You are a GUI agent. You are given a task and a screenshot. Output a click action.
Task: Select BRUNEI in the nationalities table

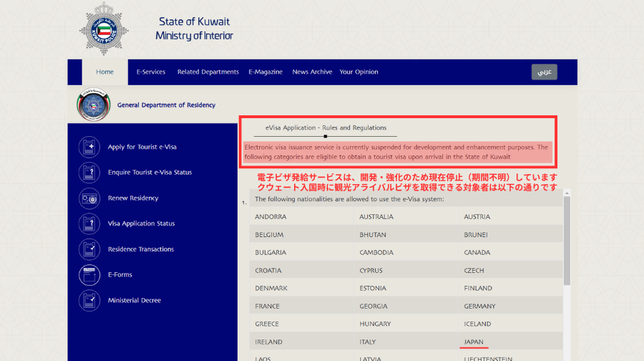[x=476, y=235]
